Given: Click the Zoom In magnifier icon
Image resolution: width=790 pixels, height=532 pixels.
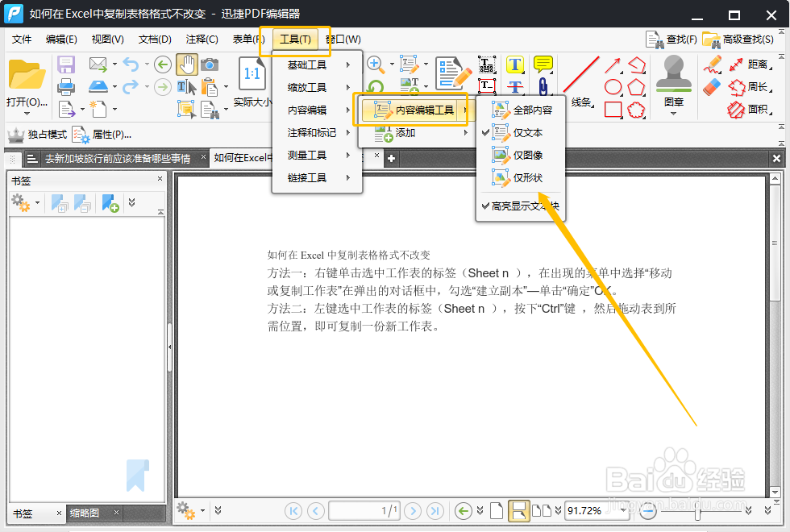Looking at the screenshot, I should [374, 64].
